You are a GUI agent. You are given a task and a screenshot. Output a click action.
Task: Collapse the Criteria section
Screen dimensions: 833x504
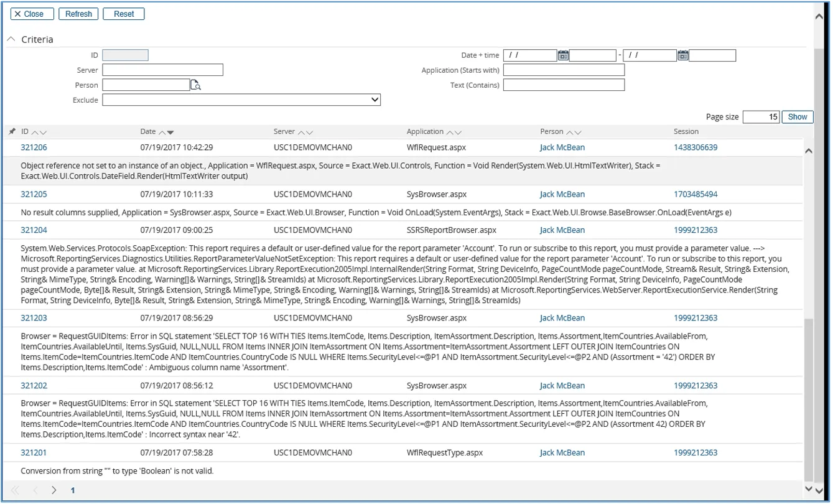[x=11, y=39]
